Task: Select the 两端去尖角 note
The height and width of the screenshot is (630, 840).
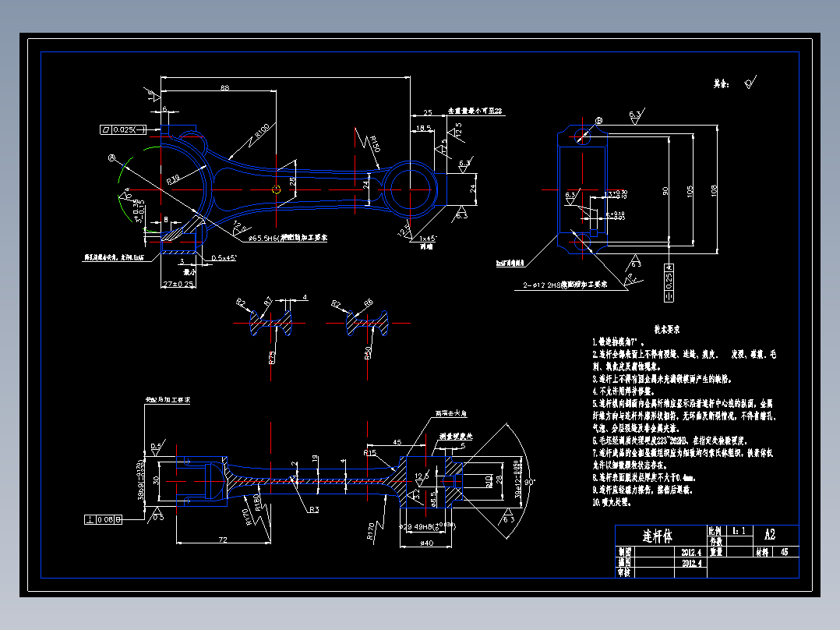Action: click(450, 413)
